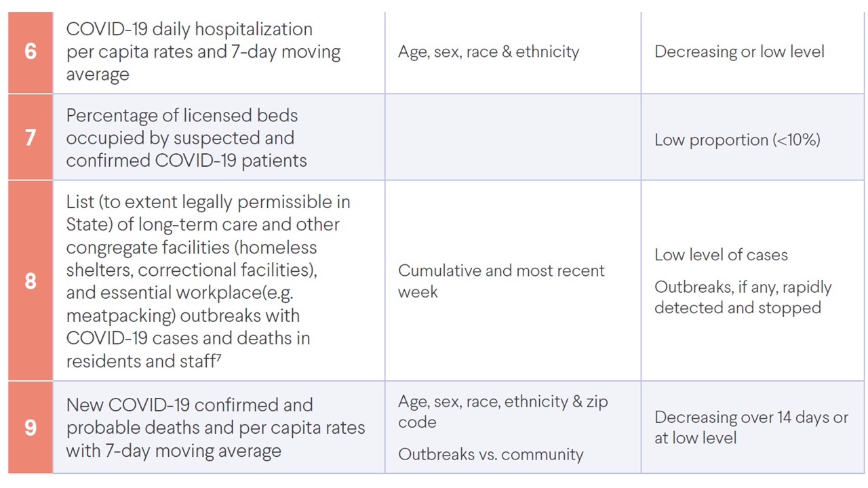Click 'Outbreaks, if any, rapidly detected and stopped'

tap(742, 297)
